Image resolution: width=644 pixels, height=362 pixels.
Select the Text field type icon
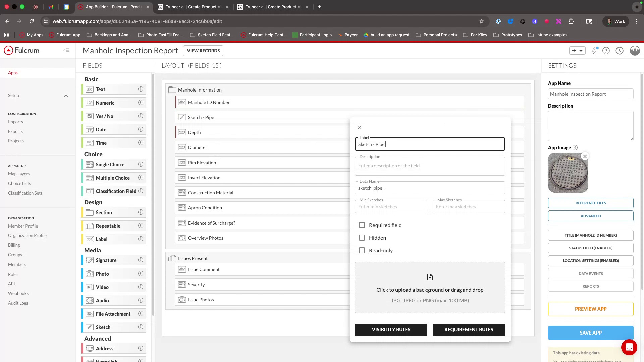89,89
